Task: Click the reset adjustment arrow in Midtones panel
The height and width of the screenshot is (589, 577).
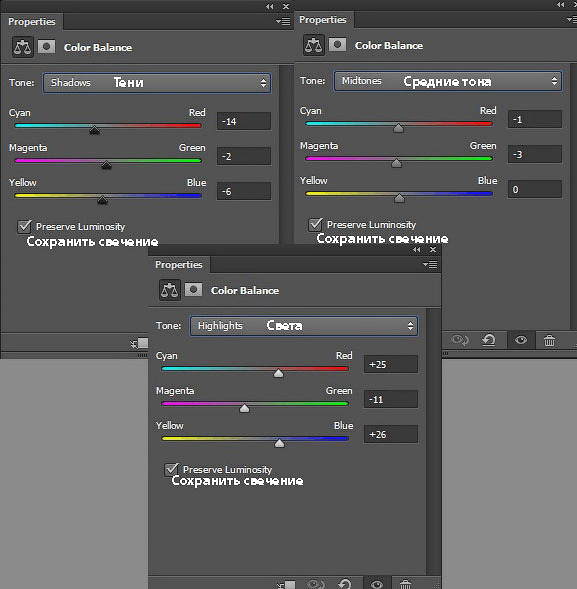Action: click(x=489, y=340)
